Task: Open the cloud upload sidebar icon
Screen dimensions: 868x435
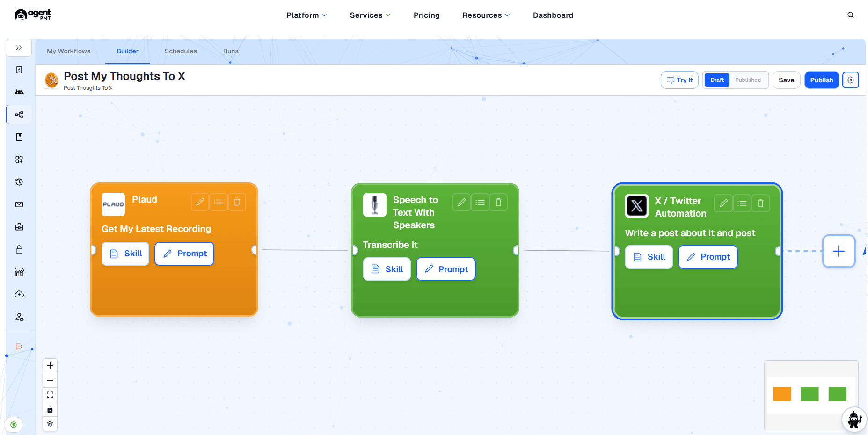Action: click(x=19, y=294)
